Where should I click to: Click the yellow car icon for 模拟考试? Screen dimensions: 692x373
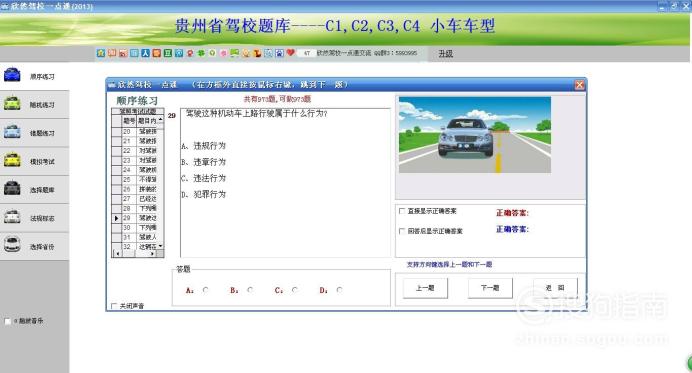(12, 160)
